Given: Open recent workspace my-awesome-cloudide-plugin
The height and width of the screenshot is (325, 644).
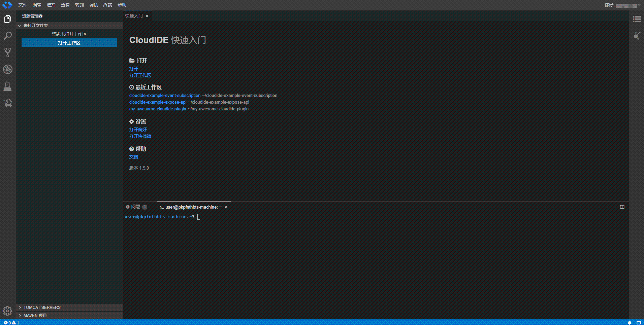Looking at the screenshot, I should [158, 109].
